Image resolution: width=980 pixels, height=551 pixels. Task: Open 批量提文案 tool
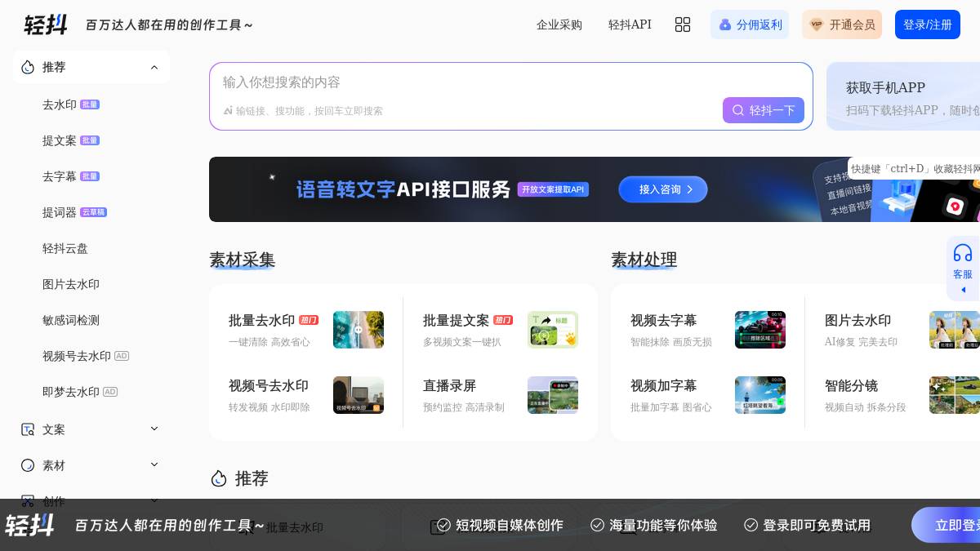[456, 320]
